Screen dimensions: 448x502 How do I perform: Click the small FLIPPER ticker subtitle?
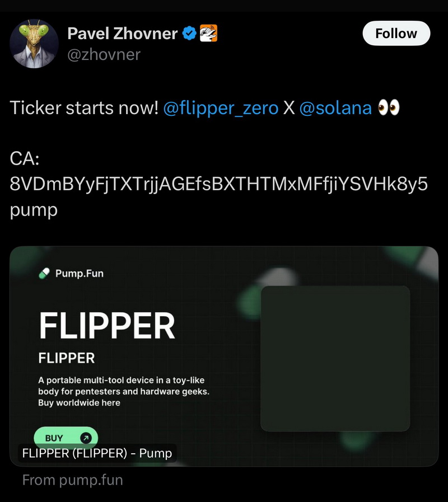(67, 358)
